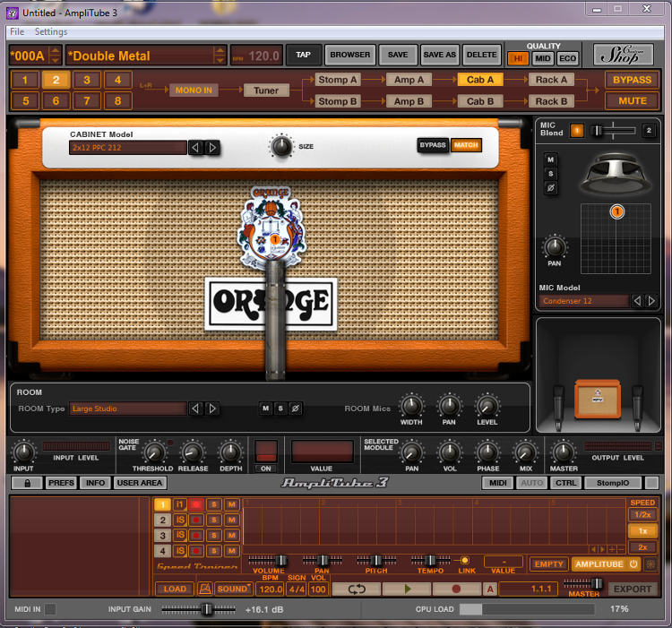This screenshot has height=628, width=672.
Task: Click the SAVE AS button
Action: pyautogui.click(x=439, y=55)
